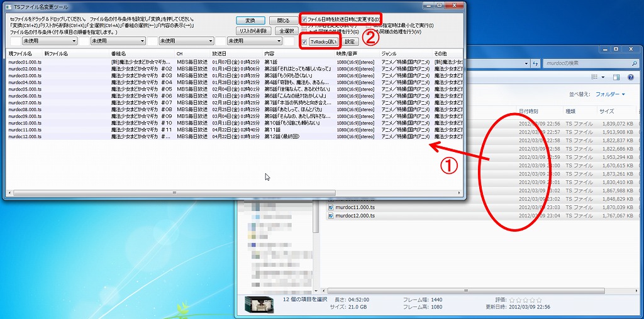Select row murdoc01.000.ts in tool list

(235, 62)
